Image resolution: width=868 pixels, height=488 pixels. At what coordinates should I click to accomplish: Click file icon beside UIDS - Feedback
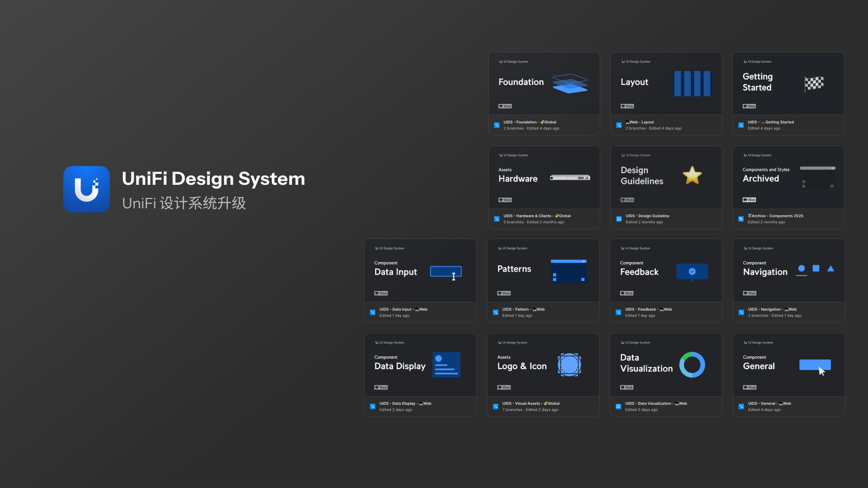tap(618, 312)
